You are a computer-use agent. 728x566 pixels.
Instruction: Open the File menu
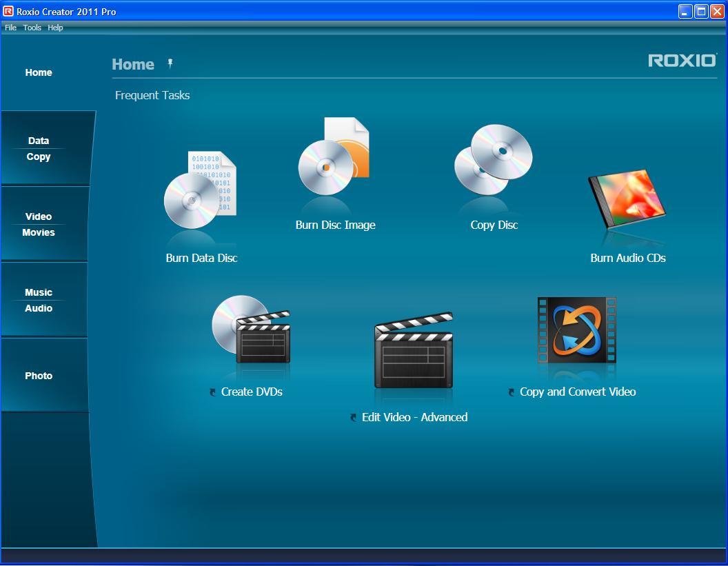tap(10, 28)
